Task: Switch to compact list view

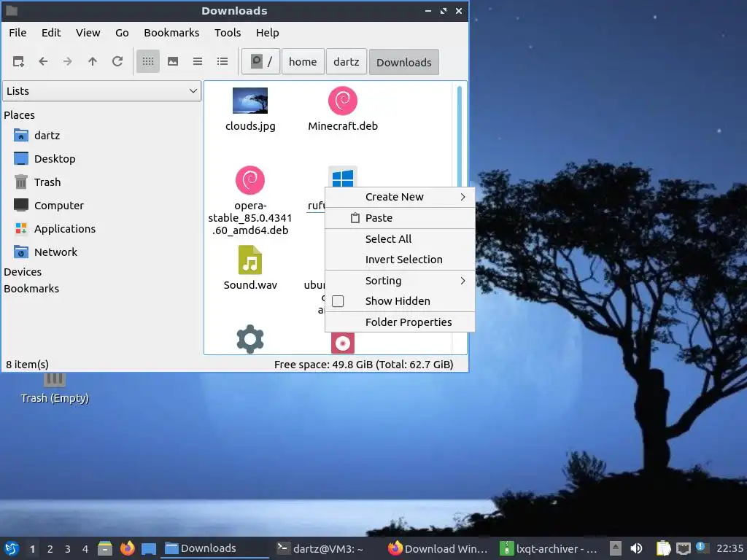Action: [x=198, y=61]
